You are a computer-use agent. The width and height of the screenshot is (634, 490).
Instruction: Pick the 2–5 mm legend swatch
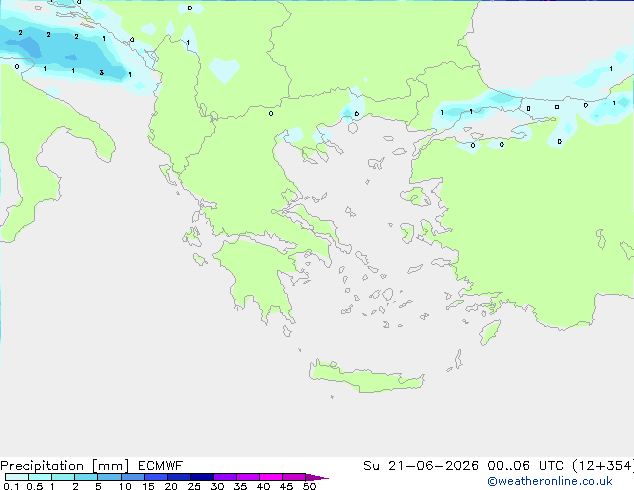pyautogui.click(x=86, y=477)
